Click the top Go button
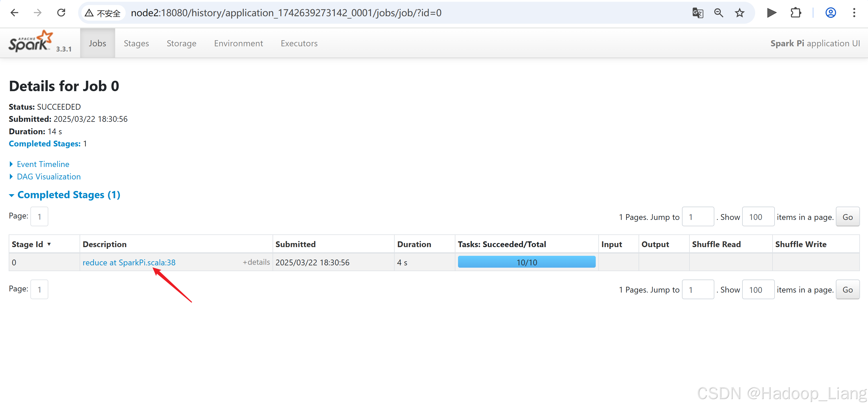868x408 pixels. 847,217
